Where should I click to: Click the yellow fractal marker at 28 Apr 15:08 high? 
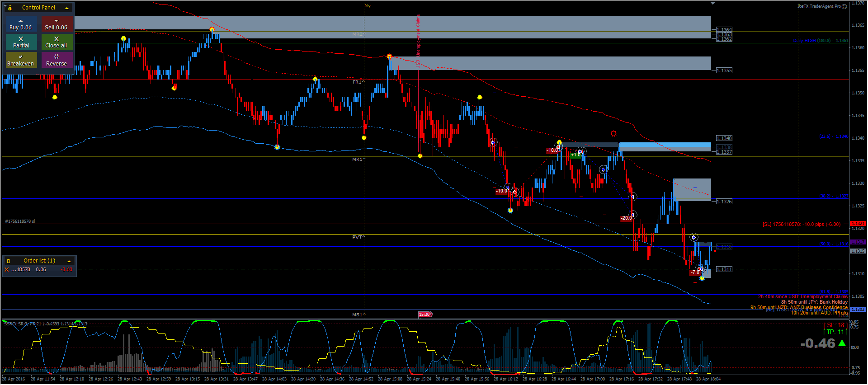(x=389, y=56)
